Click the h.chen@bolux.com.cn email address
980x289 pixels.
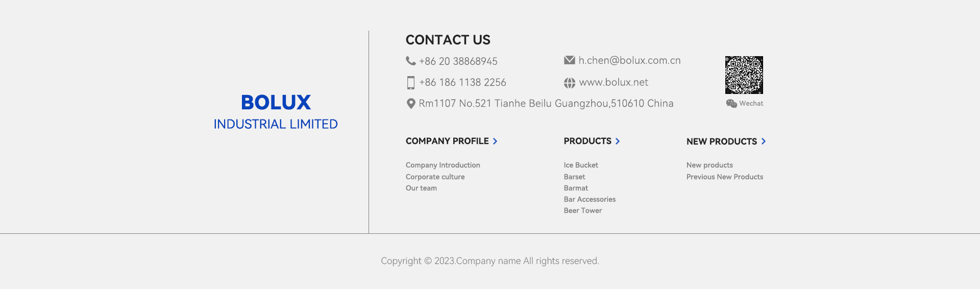[629, 60]
